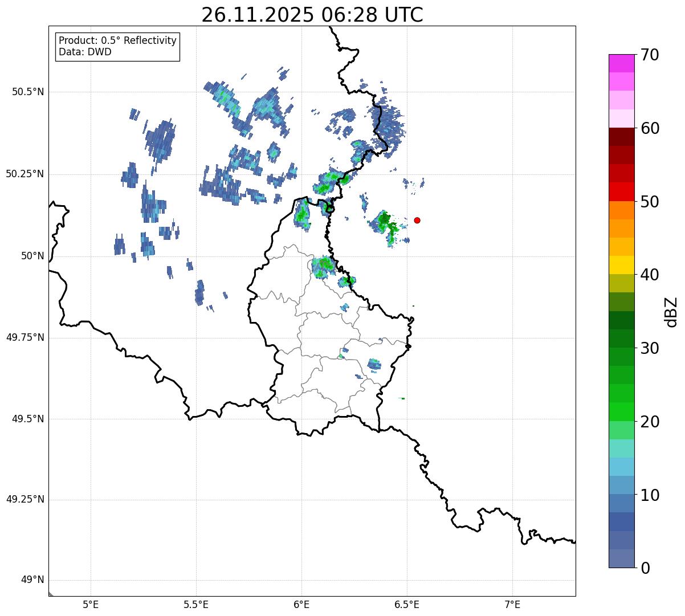This screenshot has height=616, width=685.
Task: Click the colorbar tick label 70
Action: (x=650, y=55)
